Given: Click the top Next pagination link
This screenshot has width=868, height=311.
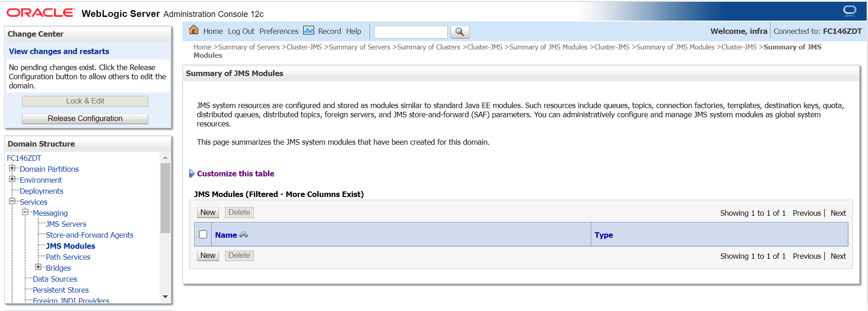Looking at the screenshot, I should 838,213.
